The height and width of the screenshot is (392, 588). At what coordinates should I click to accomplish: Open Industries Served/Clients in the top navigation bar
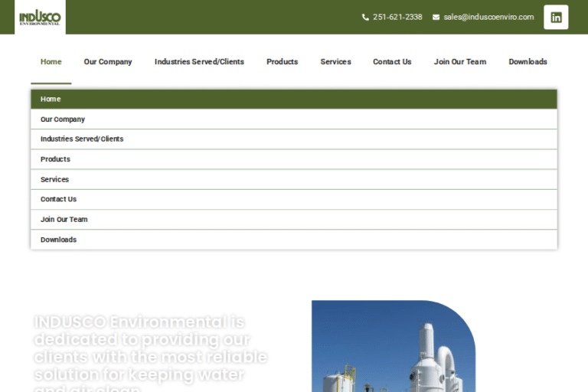coord(199,62)
